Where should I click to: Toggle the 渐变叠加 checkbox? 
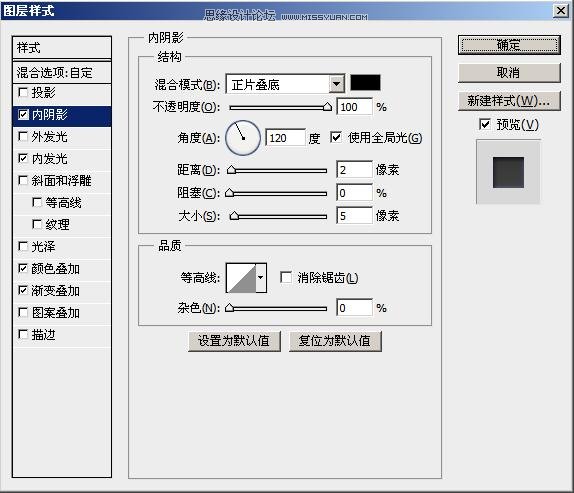click(x=23, y=291)
